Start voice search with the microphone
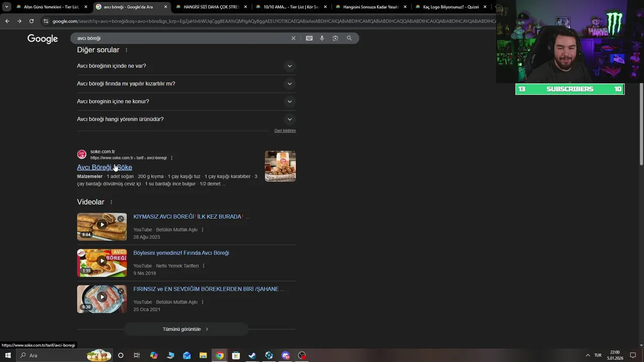Viewport: 644px width, 362px height. [x=322, y=38]
